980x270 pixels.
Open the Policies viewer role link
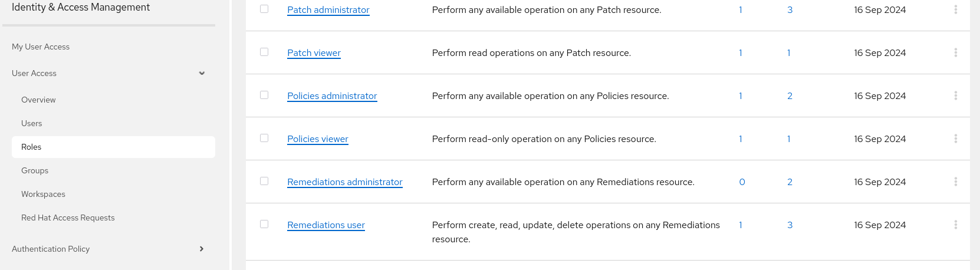[x=317, y=139]
